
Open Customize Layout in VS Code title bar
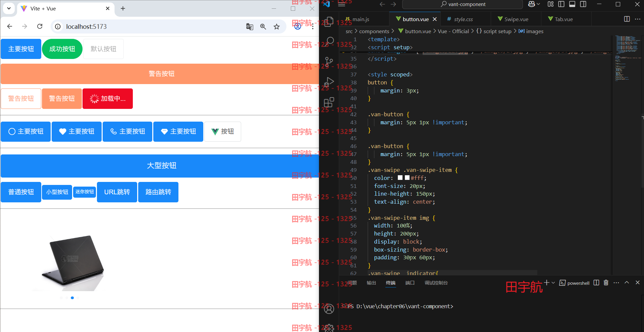tap(550, 4)
